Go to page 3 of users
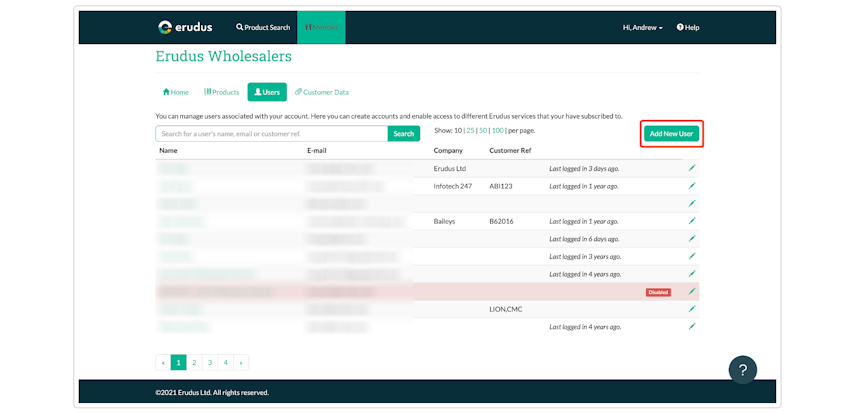The width and height of the screenshot is (858, 412). [210, 362]
